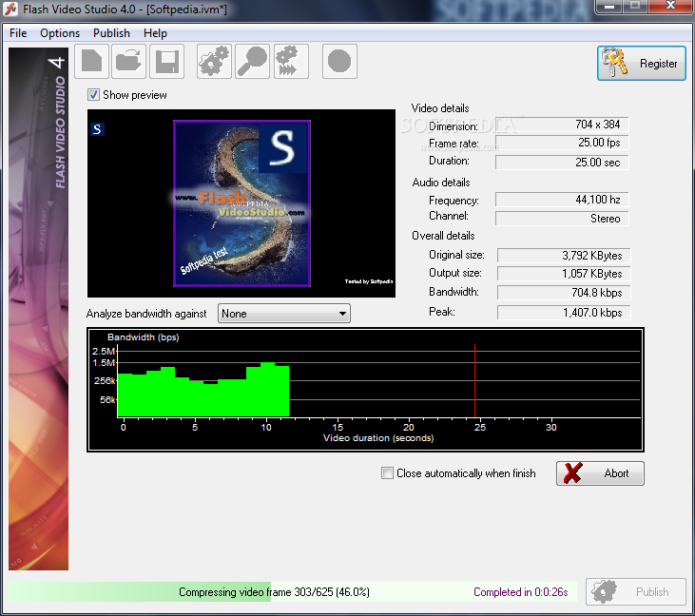The image size is (695, 616).
Task: Open the Help menu
Action: coord(155,33)
